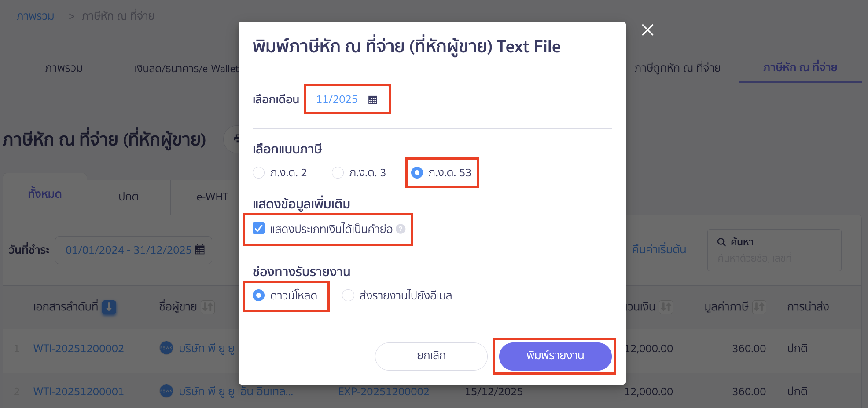
Task: Open the calendar picker for เลือกเดือน
Action: pos(373,99)
